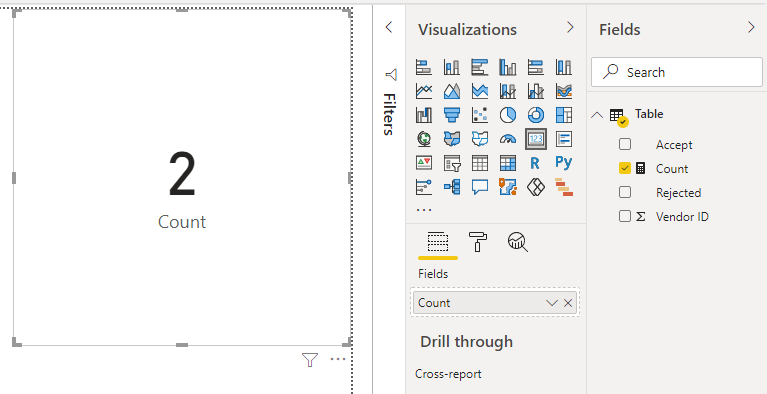Select the Stacked bar chart visual
This screenshot has width=767, height=394.
point(424,67)
